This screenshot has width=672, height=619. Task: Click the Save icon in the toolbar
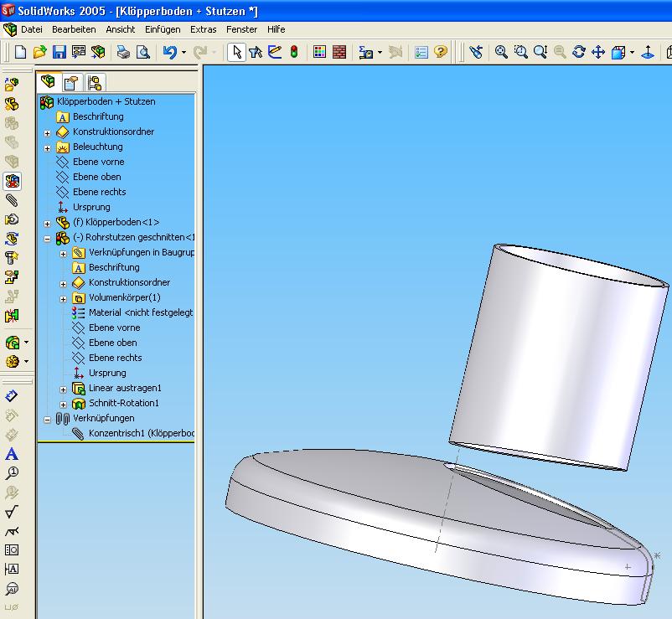[x=59, y=52]
